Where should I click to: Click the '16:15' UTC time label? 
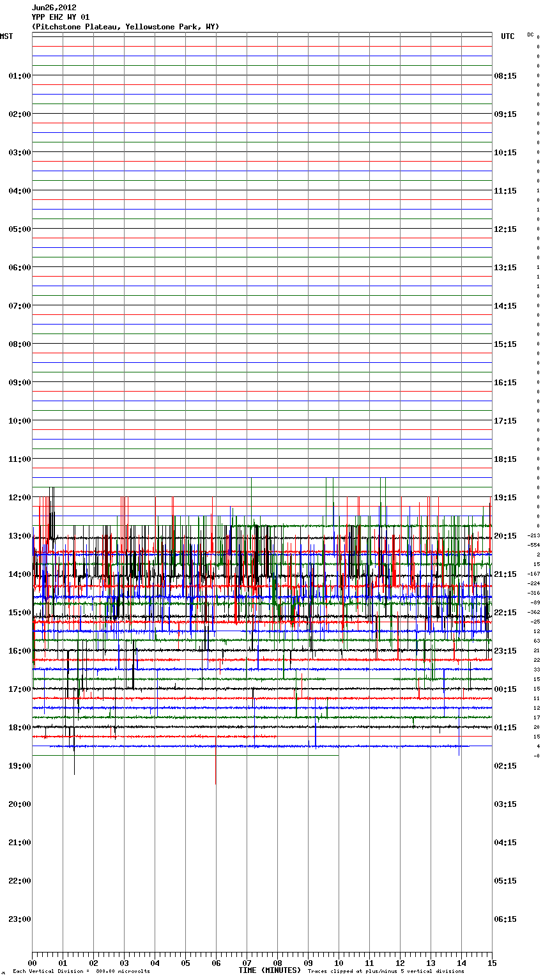(505, 383)
